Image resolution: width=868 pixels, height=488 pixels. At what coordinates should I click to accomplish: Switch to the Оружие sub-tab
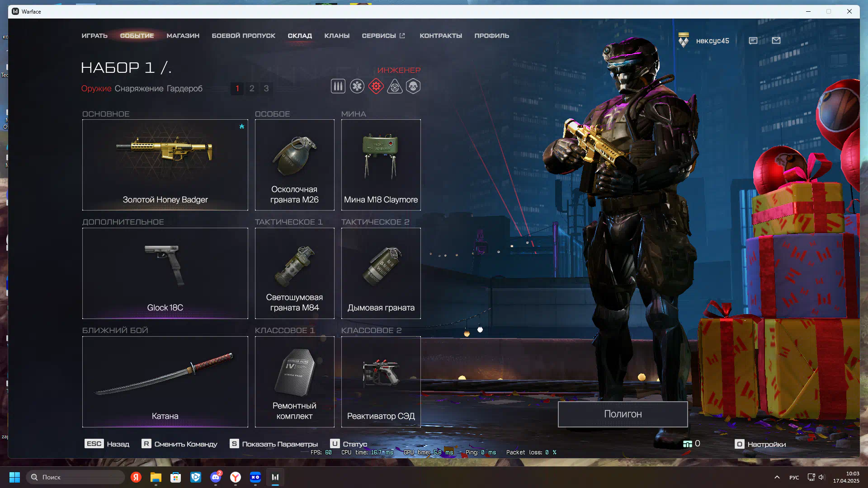tap(96, 89)
